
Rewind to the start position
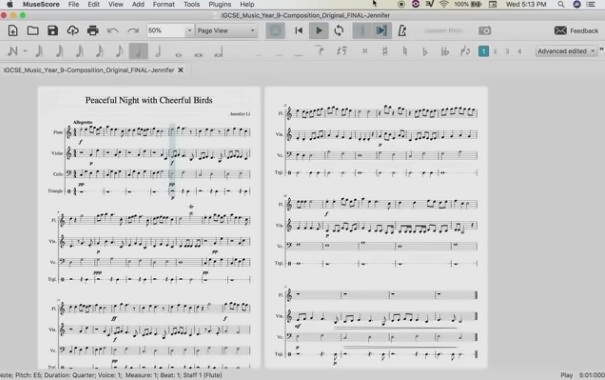[299, 30]
